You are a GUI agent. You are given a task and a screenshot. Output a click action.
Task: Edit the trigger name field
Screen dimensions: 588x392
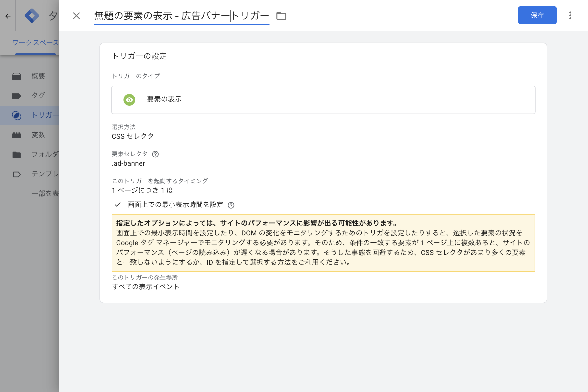tap(182, 16)
